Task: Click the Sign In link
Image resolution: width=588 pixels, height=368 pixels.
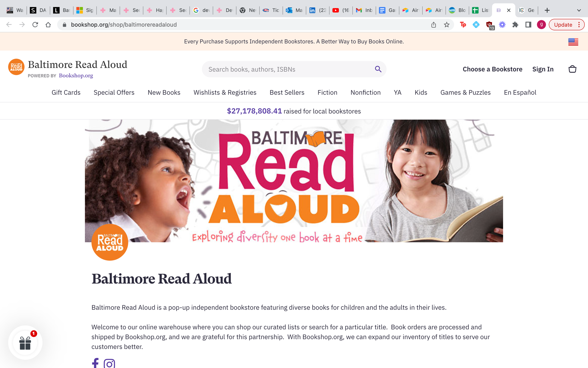Action: coord(543,69)
